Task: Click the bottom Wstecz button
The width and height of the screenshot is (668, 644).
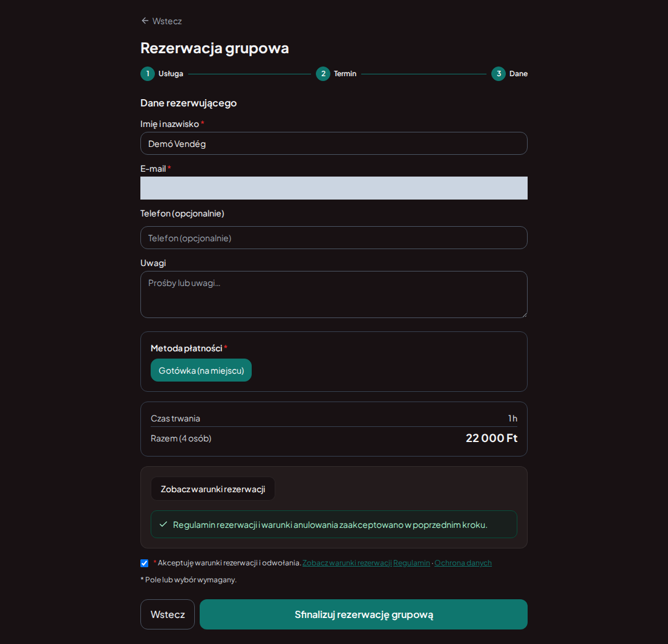Action: 168,614
